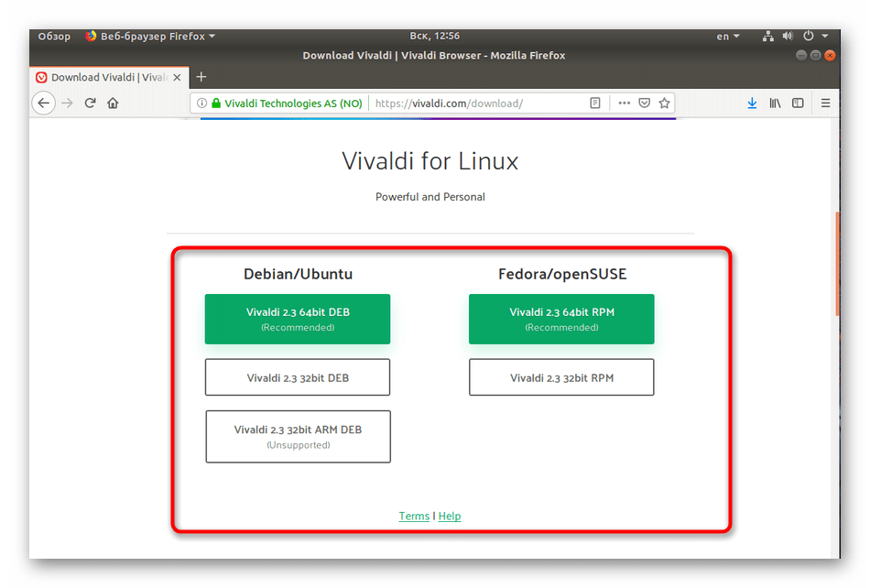Open the Firefox hamburger menu
The height and width of the screenshot is (588, 870).
(x=825, y=103)
